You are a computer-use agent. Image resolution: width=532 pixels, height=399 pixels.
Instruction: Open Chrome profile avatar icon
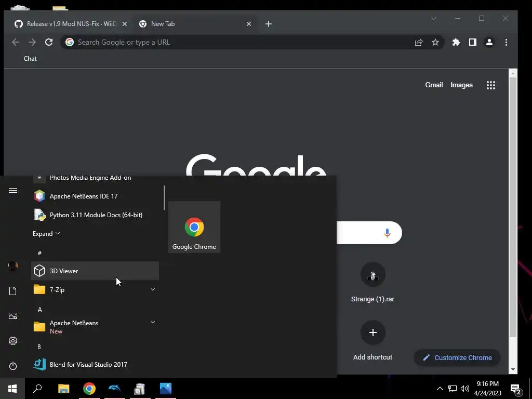pyautogui.click(x=489, y=42)
